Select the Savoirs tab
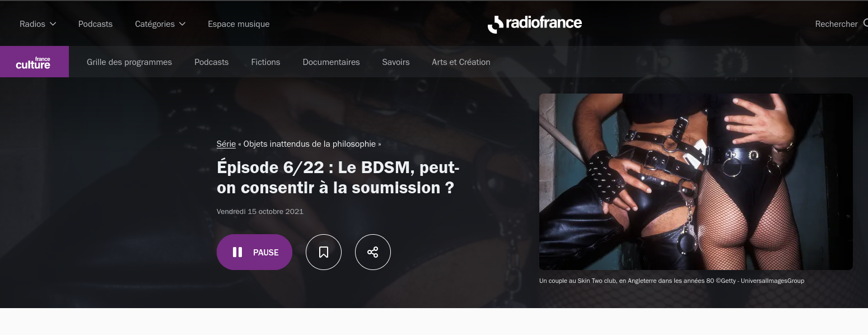 click(396, 62)
